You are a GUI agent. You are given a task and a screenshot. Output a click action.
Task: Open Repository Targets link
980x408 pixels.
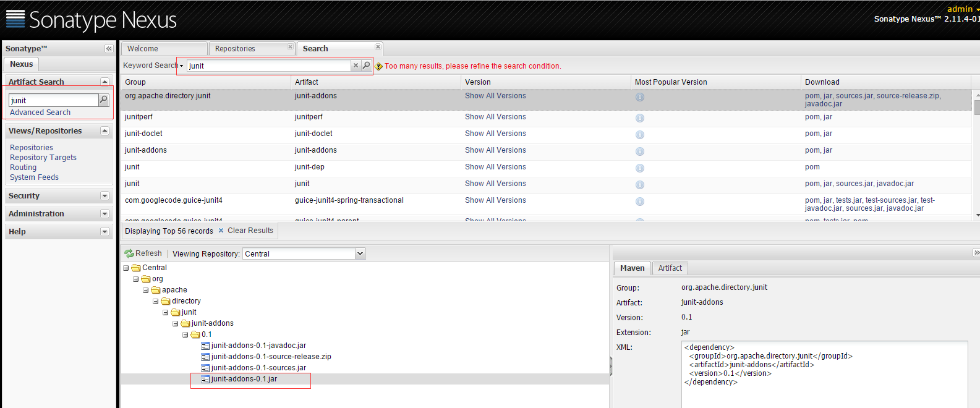tap(43, 157)
